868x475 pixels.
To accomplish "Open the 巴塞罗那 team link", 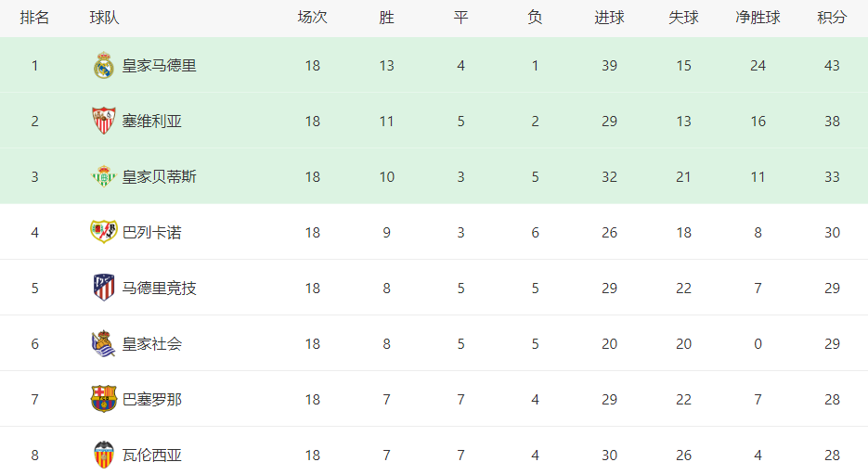I will pos(152,399).
